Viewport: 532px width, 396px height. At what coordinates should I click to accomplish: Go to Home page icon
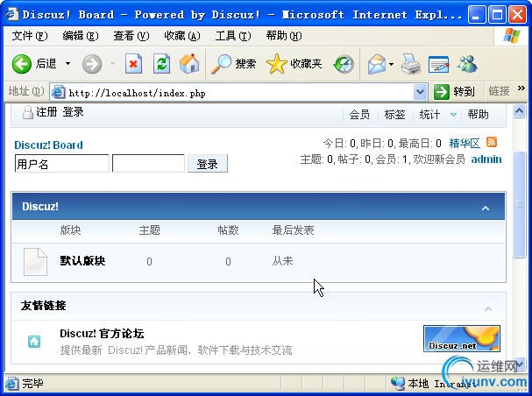pyautogui.click(x=189, y=64)
